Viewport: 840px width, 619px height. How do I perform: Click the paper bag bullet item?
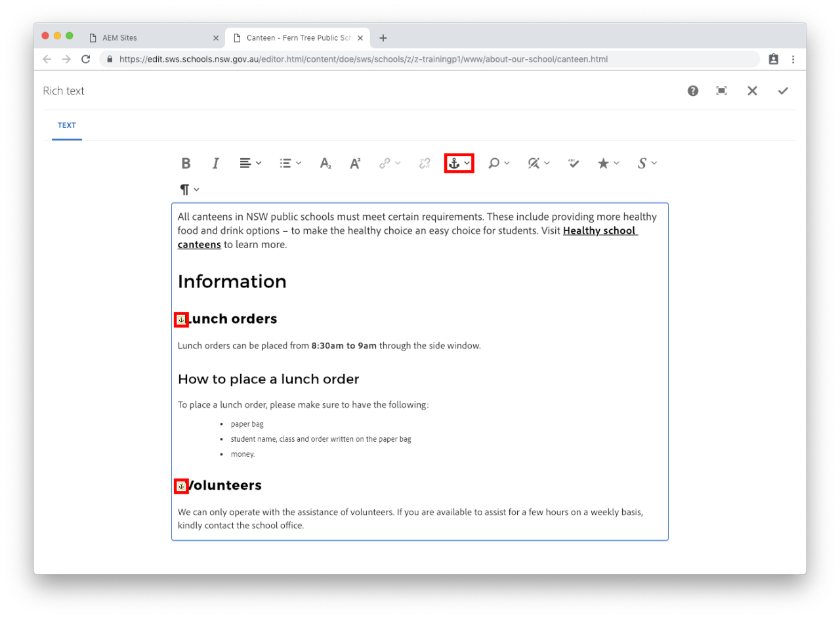(x=247, y=424)
